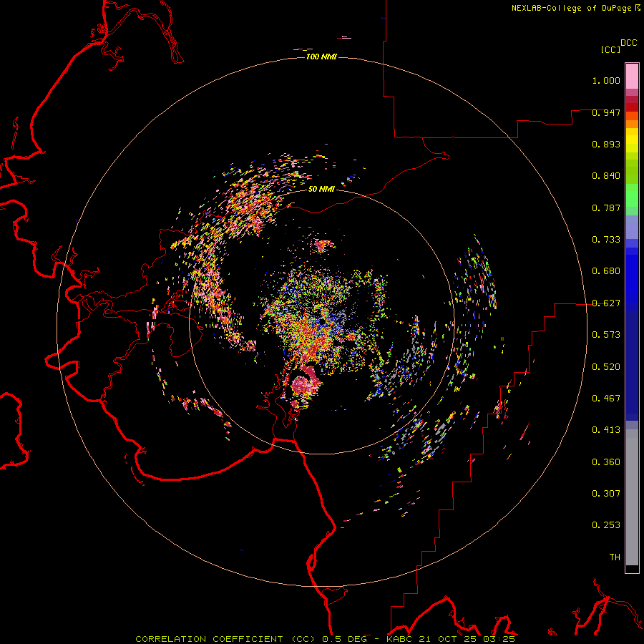The width and height of the screenshot is (644, 644).
Task: Click the 0.573 color scale value
Action: click(x=606, y=335)
